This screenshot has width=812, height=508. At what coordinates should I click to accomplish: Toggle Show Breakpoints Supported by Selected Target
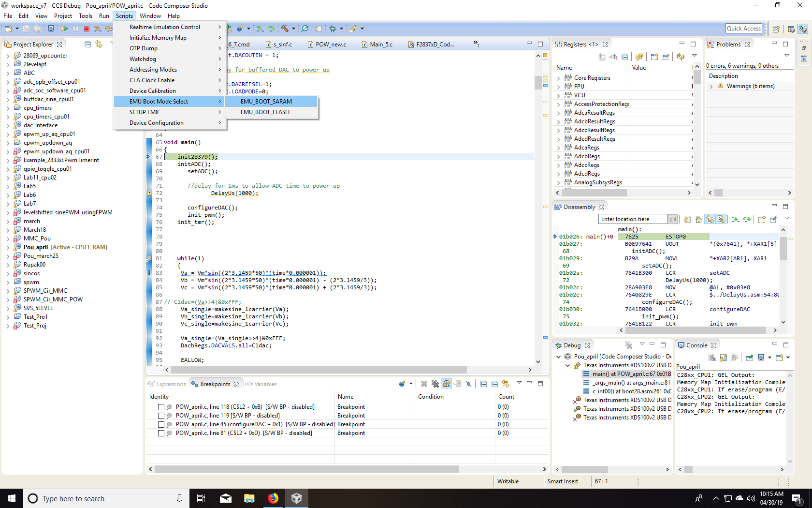point(446,384)
